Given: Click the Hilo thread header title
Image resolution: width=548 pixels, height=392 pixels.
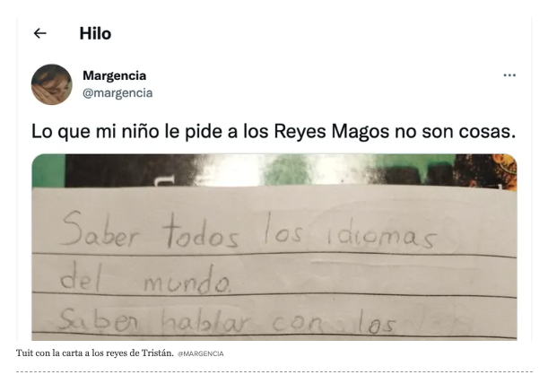Looking at the screenshot, I should tap(95, 33).
